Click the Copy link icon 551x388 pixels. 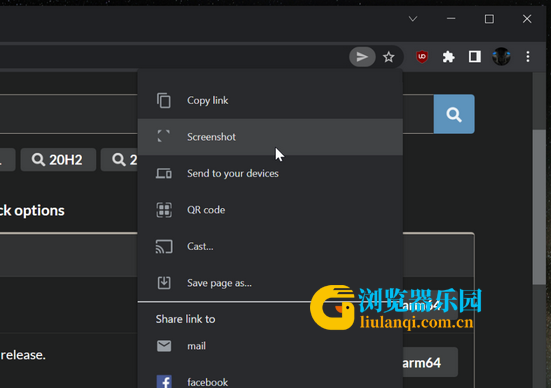164,101
